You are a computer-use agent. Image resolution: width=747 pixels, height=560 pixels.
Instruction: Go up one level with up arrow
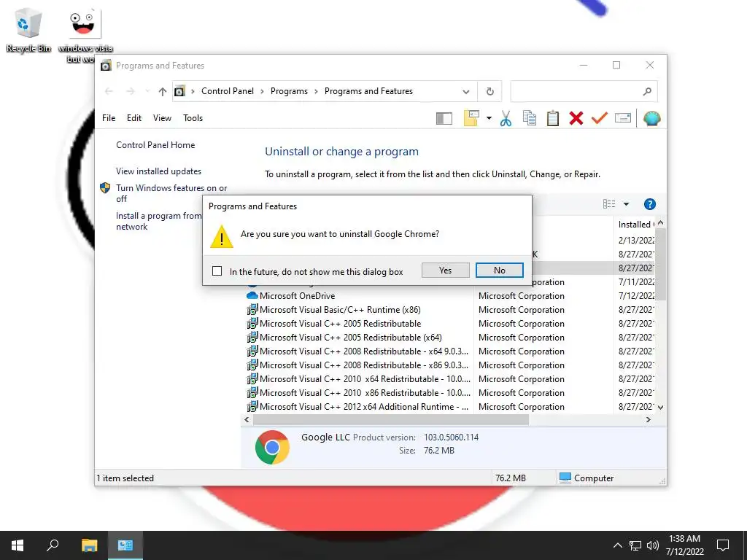coord(163,91)
